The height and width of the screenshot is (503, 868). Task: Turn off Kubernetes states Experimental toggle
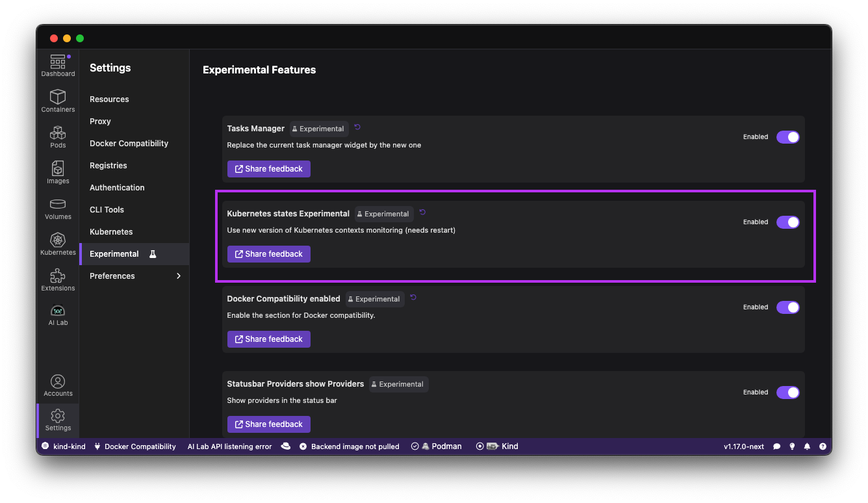787,222
